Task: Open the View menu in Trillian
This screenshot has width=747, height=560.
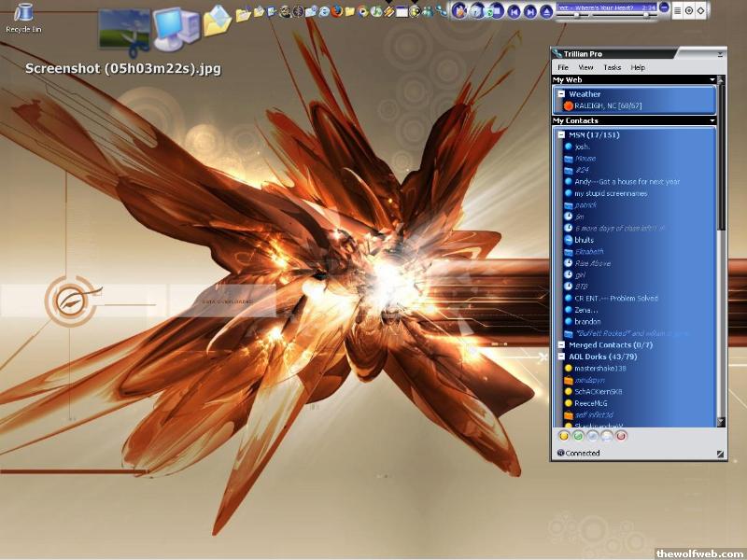Action: point(585,67)
